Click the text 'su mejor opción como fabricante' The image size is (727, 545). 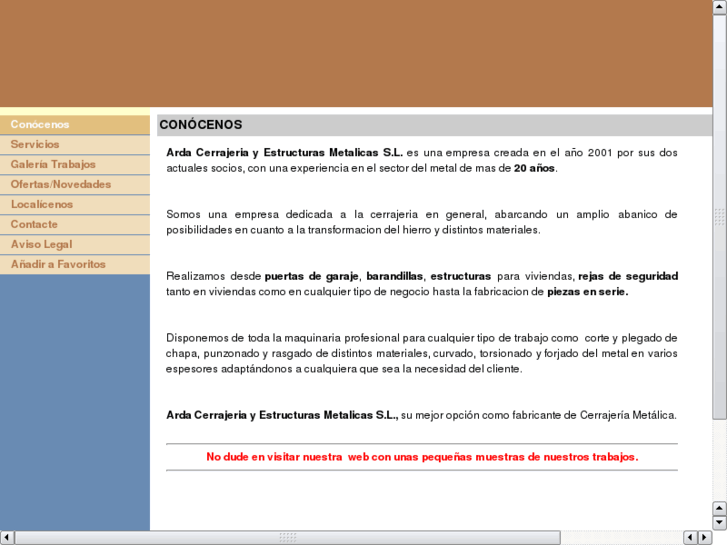(x=481, y=415)
